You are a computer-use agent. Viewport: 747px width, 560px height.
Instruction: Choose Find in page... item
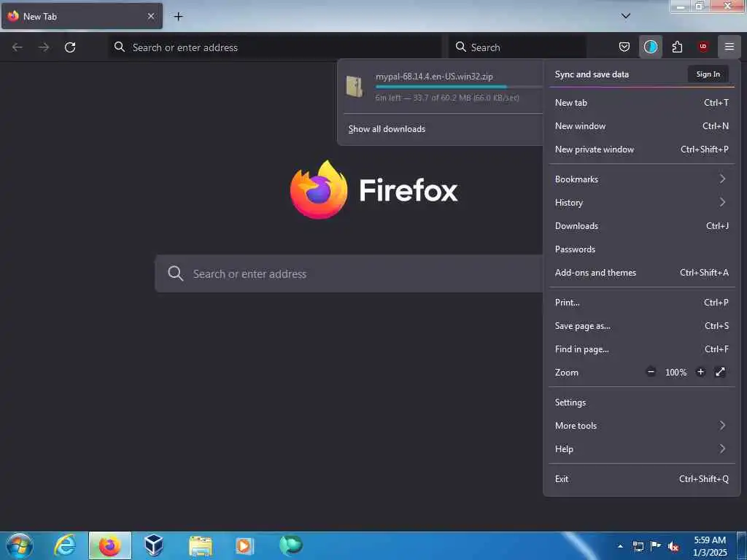point(642,349)
